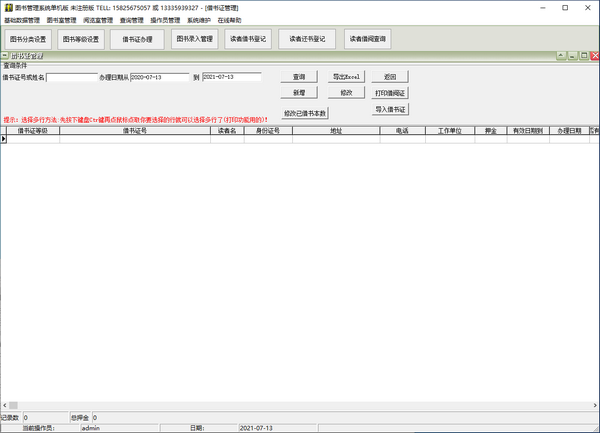Open 读者借书登记 from the toolbar
This screenshot has height=433, width=600.
pos(248,39)
